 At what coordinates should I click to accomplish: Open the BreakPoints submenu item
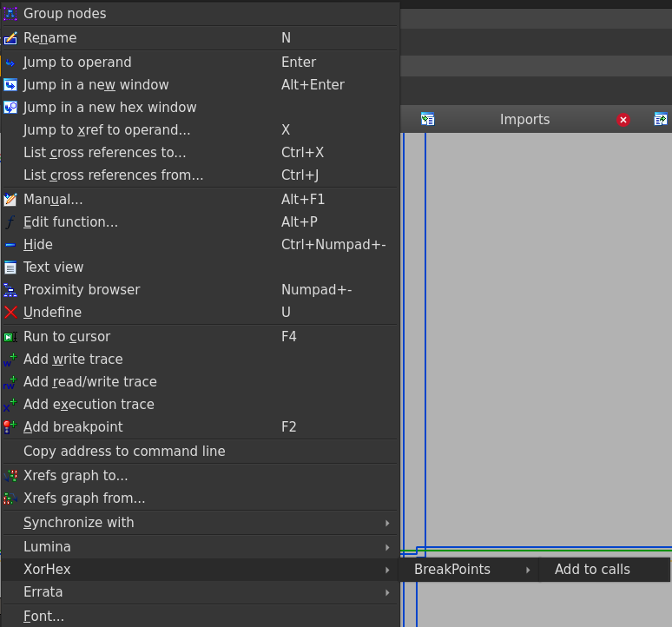point(468,570)
